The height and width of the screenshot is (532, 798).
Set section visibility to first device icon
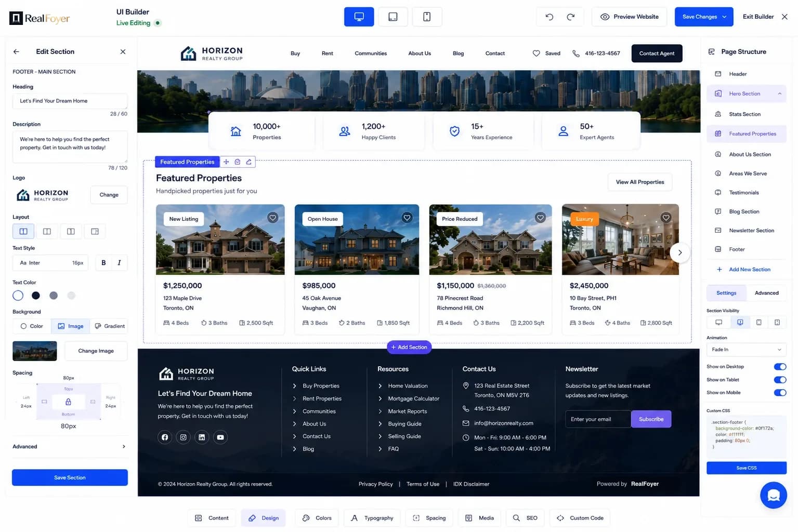tap(718, 323)
